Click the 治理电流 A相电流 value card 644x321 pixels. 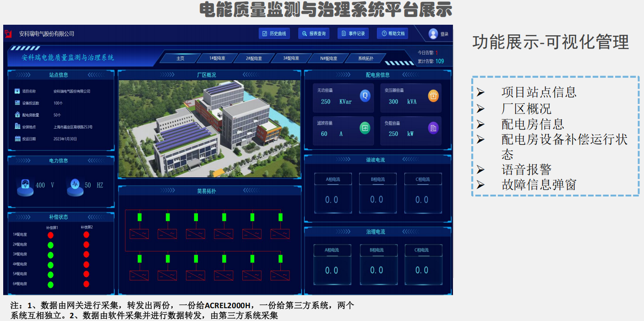pyautogui.click(x=333, y=264)
